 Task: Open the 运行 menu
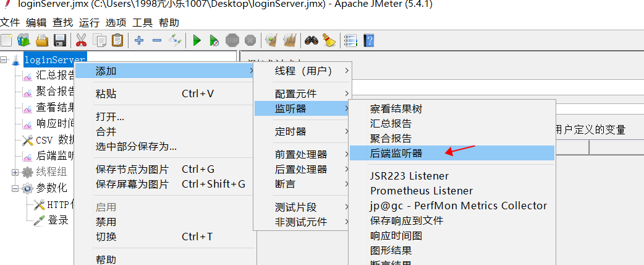(x=89, y=23)
